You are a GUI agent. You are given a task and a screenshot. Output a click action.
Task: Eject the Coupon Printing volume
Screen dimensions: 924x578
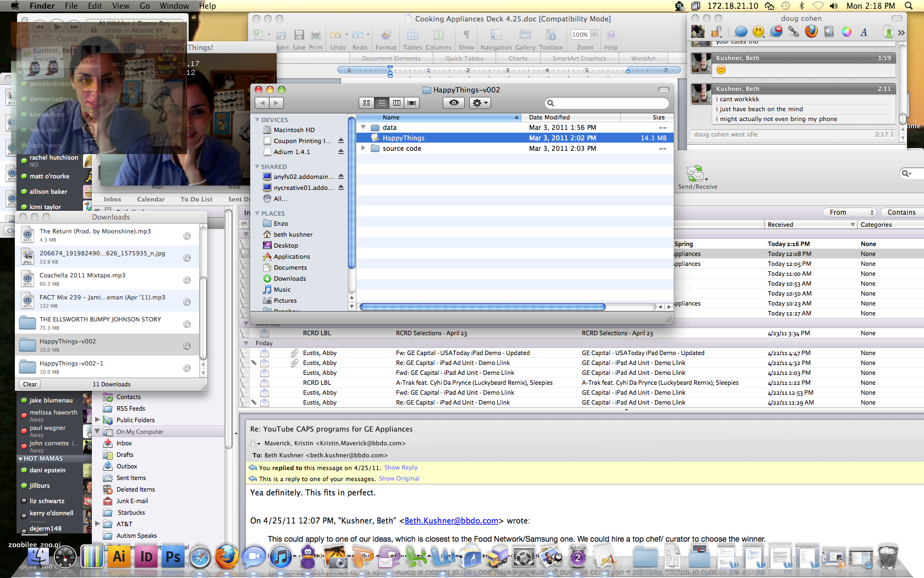[341, 141]
